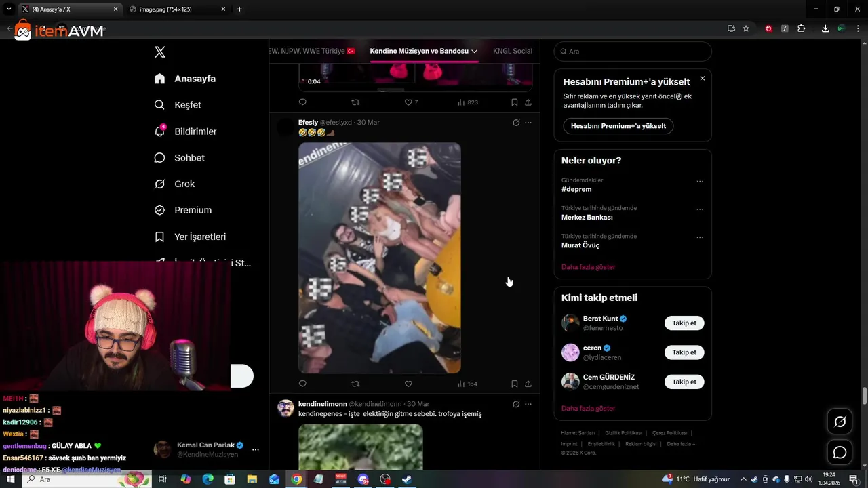
Task: Bookmark the Efesly post
Action: pyautogui.click(x=514, y=384)
